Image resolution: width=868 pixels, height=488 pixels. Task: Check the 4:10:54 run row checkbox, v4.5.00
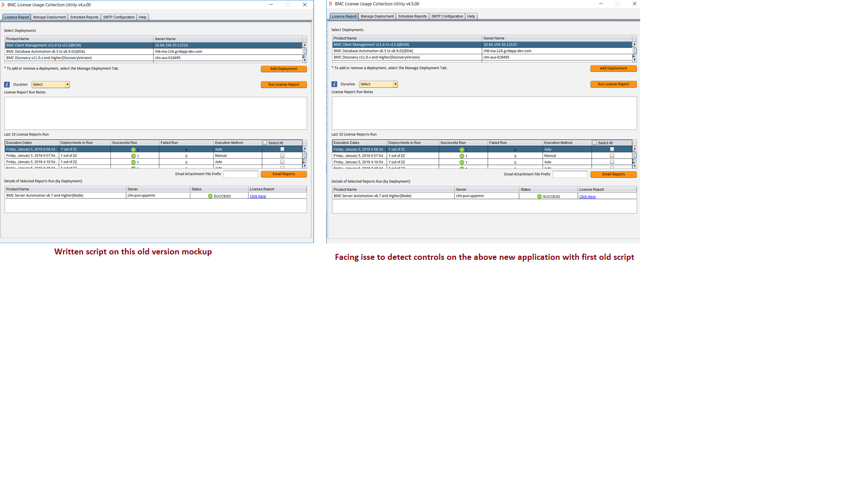point(612,162)
